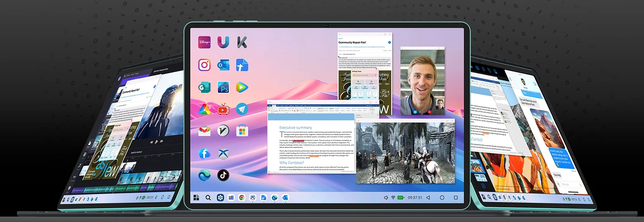Launch Instagram from the desktop
This screenshot has height=222, width=644.
[204, 65]
